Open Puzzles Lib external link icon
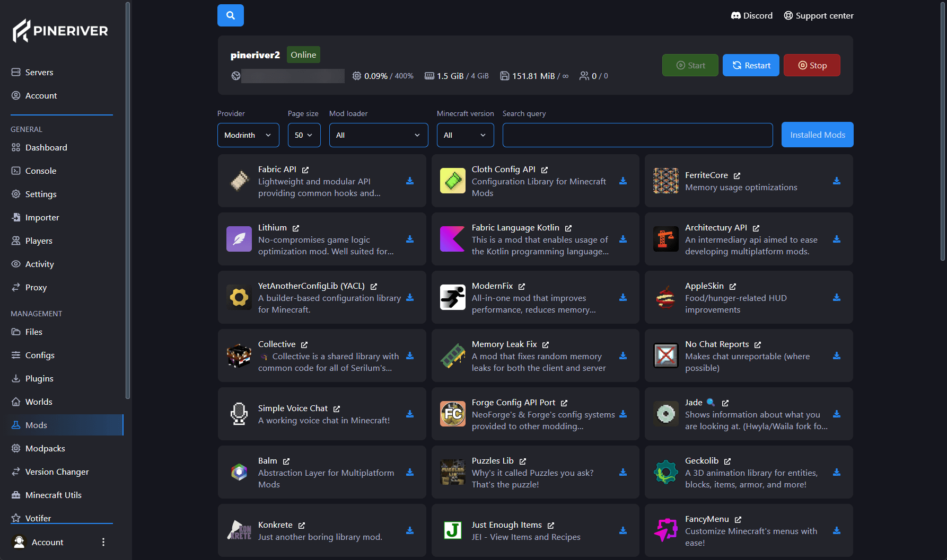Viewport: 947px width, 560px height. [523, 461]
